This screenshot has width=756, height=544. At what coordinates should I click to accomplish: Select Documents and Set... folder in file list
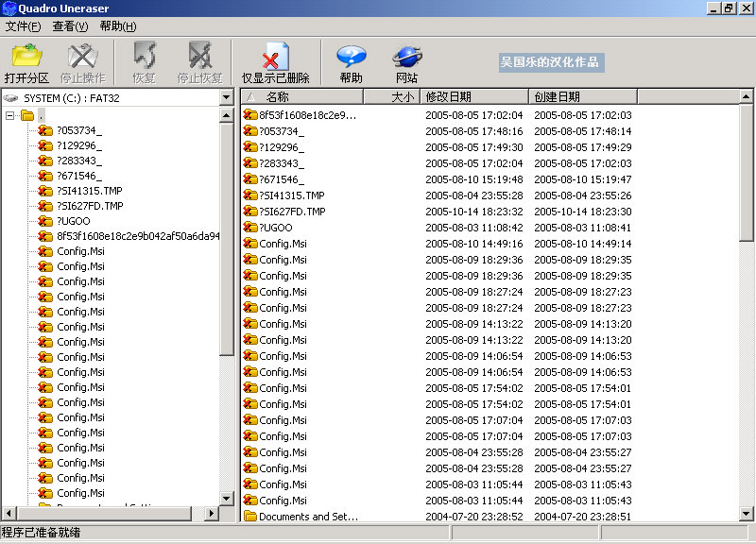pyautogui.click(x=309, y=517)
